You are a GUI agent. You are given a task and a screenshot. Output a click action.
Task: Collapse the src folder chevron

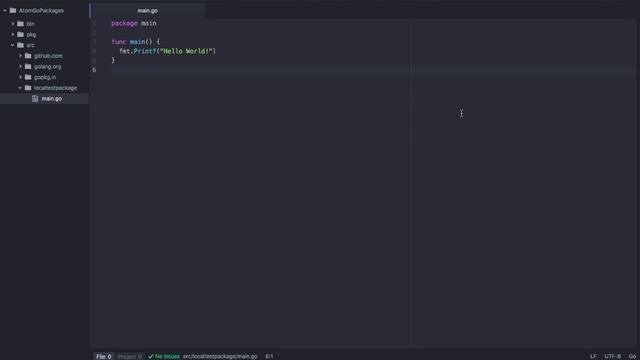coord(13,45)
